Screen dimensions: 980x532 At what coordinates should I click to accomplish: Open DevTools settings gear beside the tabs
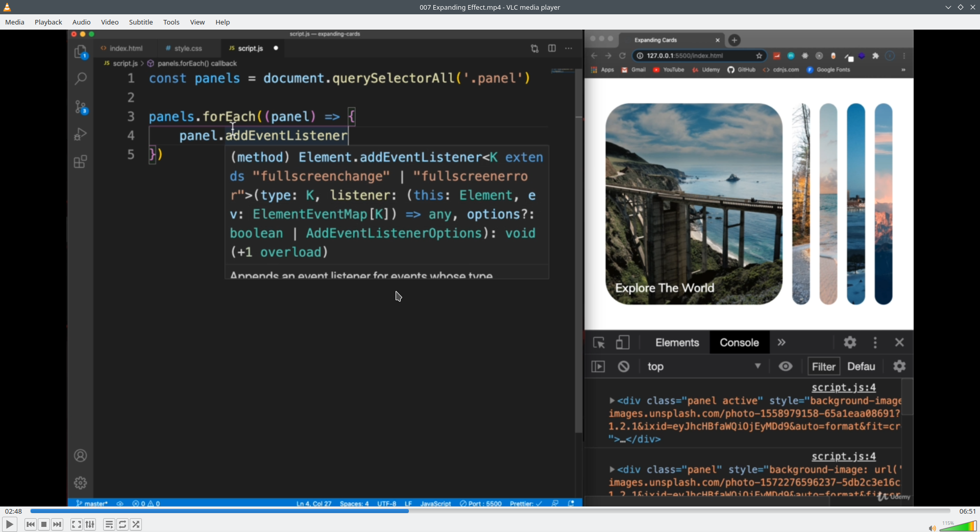[850, 343]
